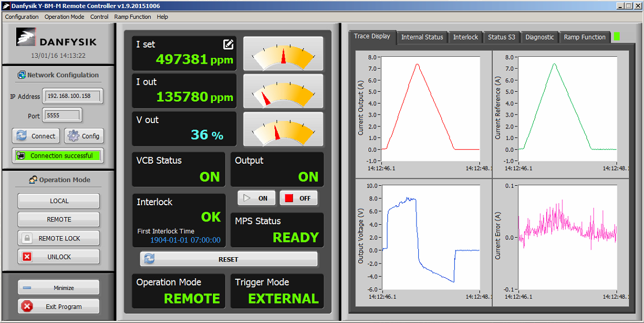Click the gear icon on the Config button
The image size is (644, 323).
coord(73,136)
